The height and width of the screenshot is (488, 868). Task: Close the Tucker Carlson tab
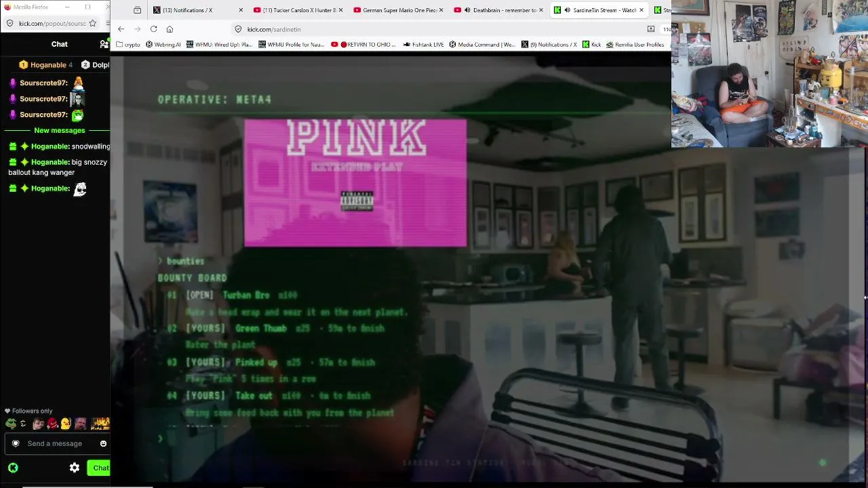point(340,10)
